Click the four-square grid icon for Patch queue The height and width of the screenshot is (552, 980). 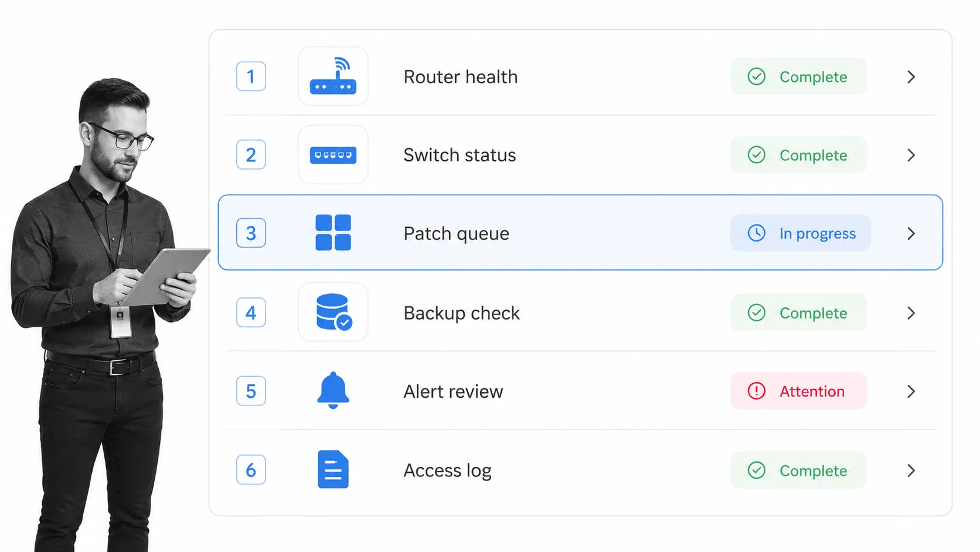coord(333,233)
